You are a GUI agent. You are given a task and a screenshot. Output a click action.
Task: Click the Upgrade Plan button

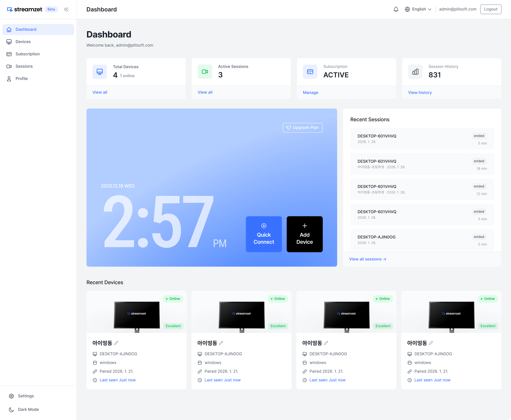(303, 127)
